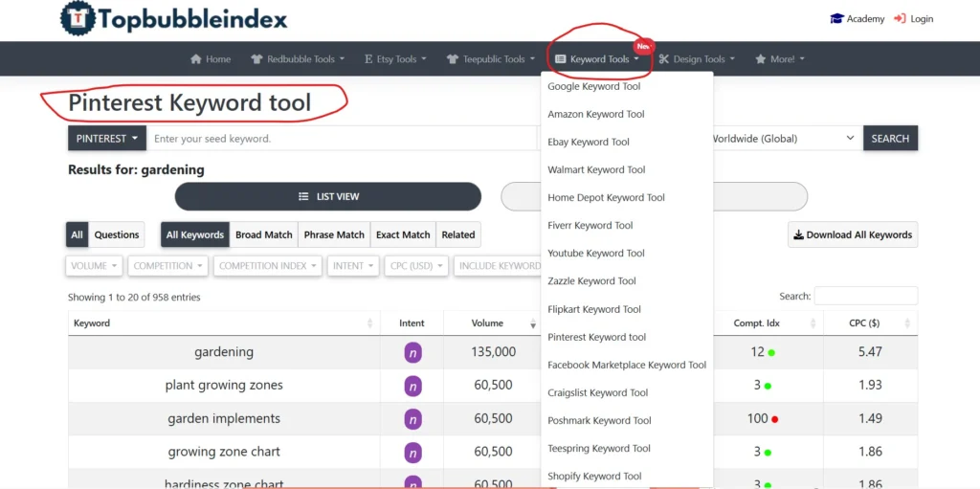This screenshot has height=489, width=980.
Task: Click the Topbubbleindex logo badge
Action: [x=78, y=19]
